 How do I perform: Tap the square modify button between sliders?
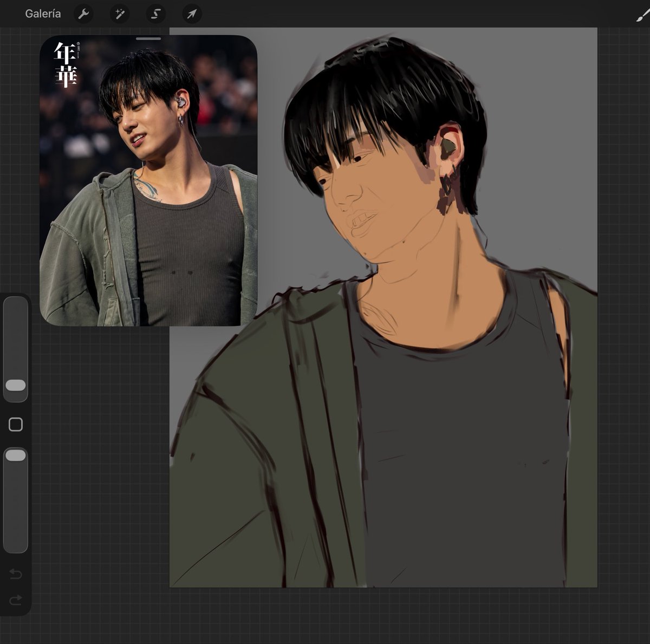[x=16, y=425]
